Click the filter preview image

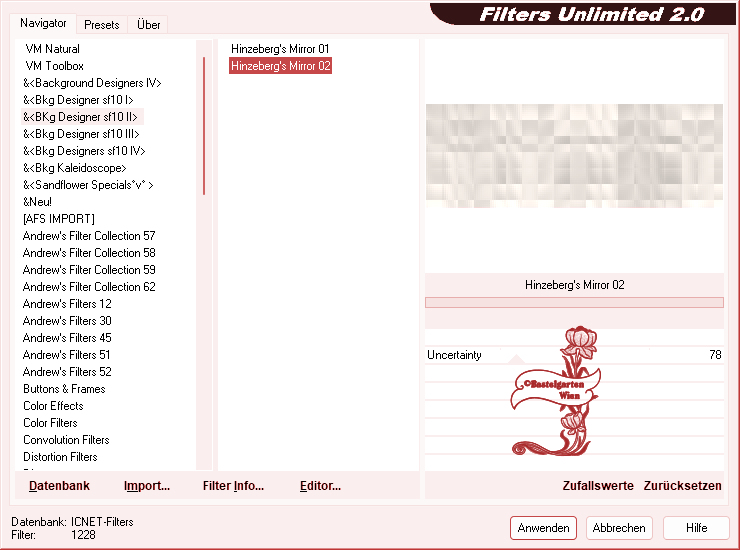[x=574, y=156]
